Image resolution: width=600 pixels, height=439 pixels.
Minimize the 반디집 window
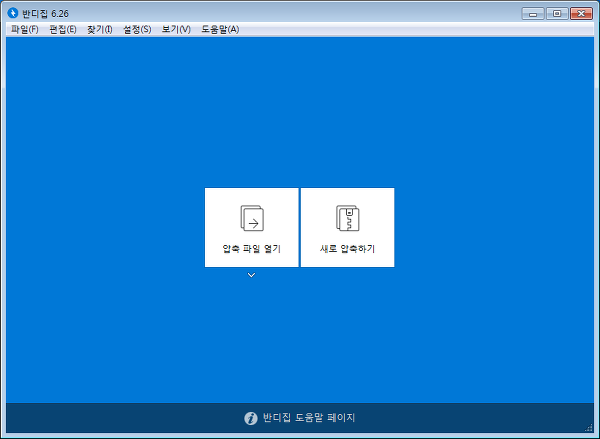tap(533, 14)
